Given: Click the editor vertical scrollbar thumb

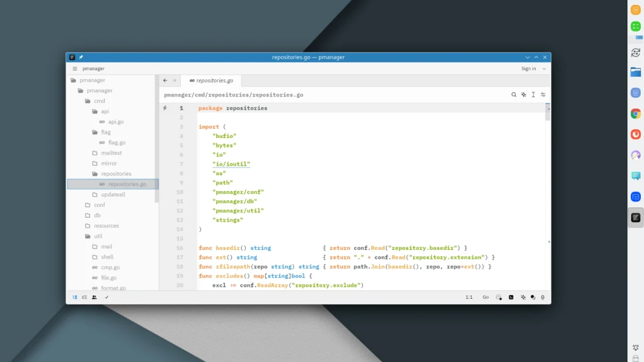Looking at the screenshot, I should point(547,113).
